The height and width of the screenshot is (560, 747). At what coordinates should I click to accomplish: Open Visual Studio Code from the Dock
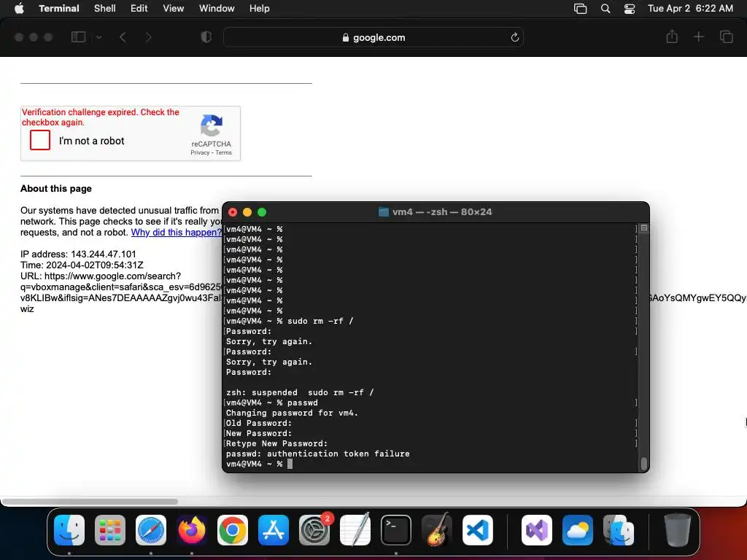tap(478, 529)
